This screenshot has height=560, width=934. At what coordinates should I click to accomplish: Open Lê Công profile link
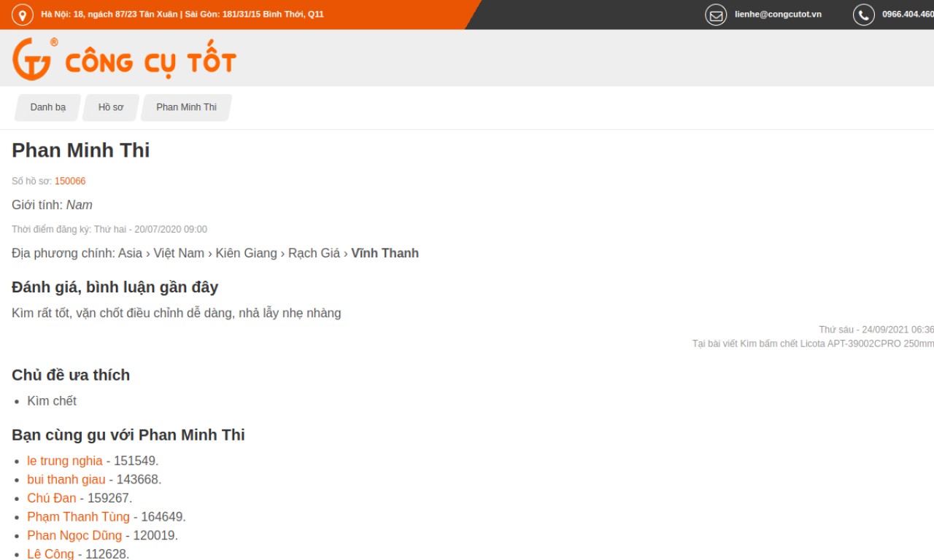tap(50, 554)
